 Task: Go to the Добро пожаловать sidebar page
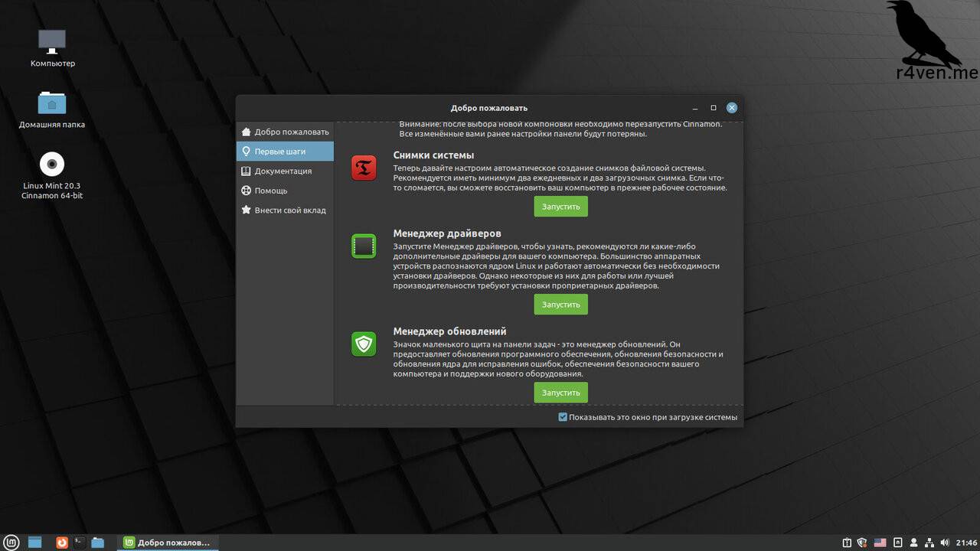pos(291,132)
